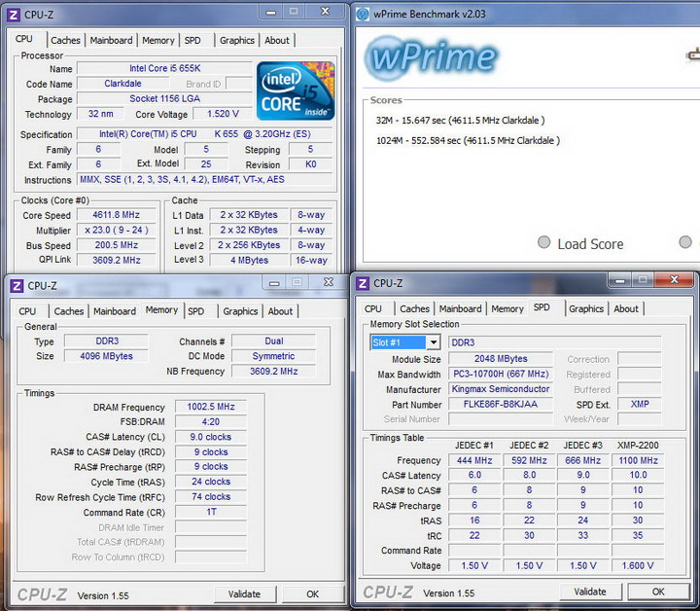The image size is (700, 611).
Task: Click NB Frequency value 3609.2 MHz in Memory window
Action: pos(273,371)
